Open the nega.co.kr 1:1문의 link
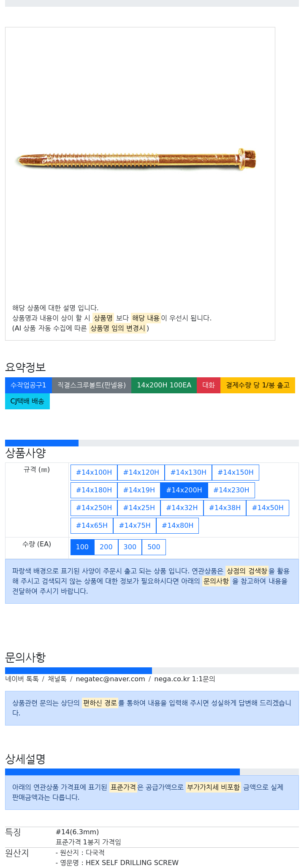Image resolution: width=304 pixels, height=868 pixels. click(x=185, y=679)
